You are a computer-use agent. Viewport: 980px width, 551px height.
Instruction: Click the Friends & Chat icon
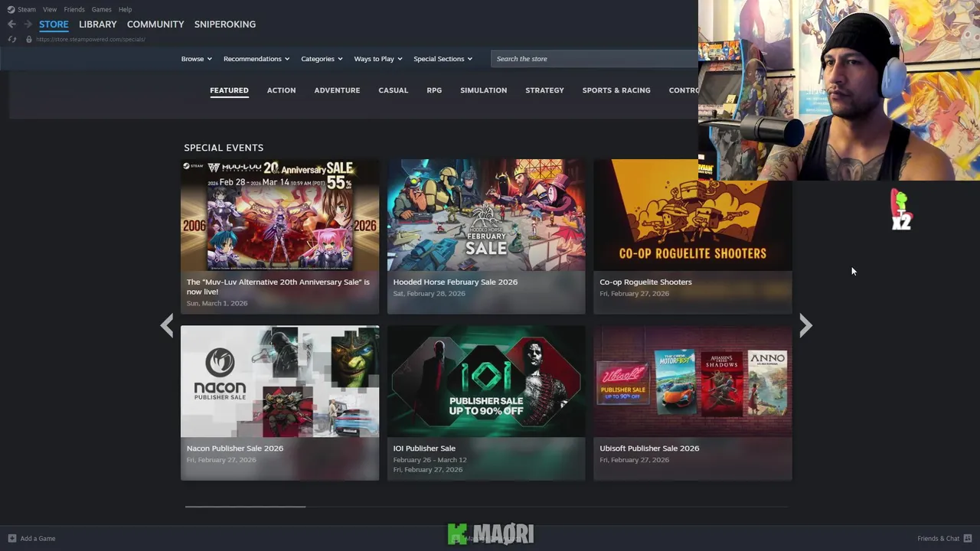click(x=968, y=538)
